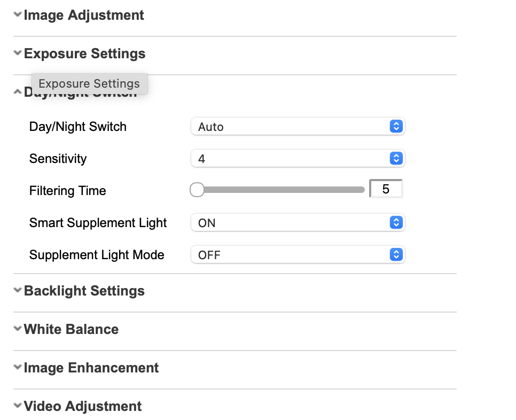The height and width of the screenshot is (420, 516).
Task: Open the Sensitivity dropdown showing 4
Action: (x=298, y=159)
